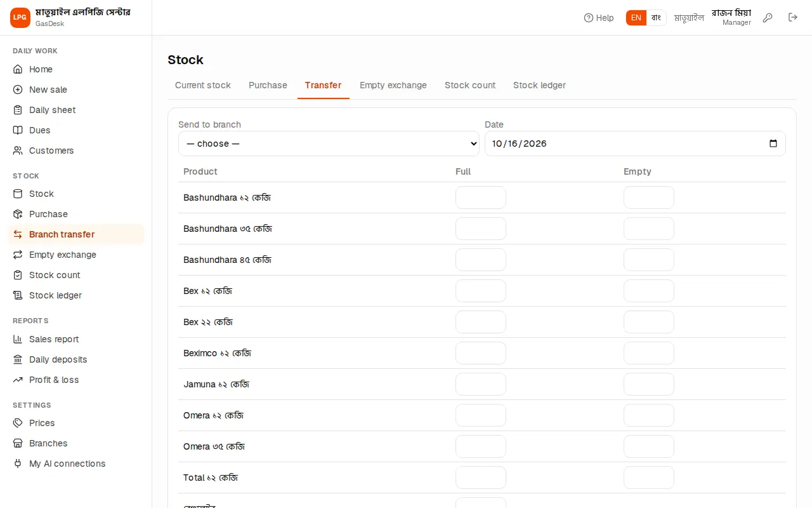Click the Stock page heading
Viewport: 812px width, 508px height.
pyautogui.click(x=185, y=60)
